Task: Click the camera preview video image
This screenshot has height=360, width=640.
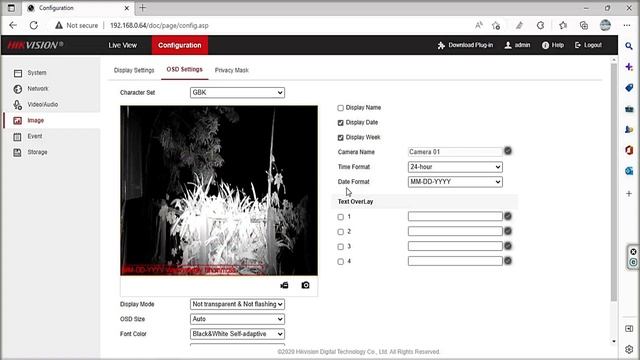Action: pos(219,190)
